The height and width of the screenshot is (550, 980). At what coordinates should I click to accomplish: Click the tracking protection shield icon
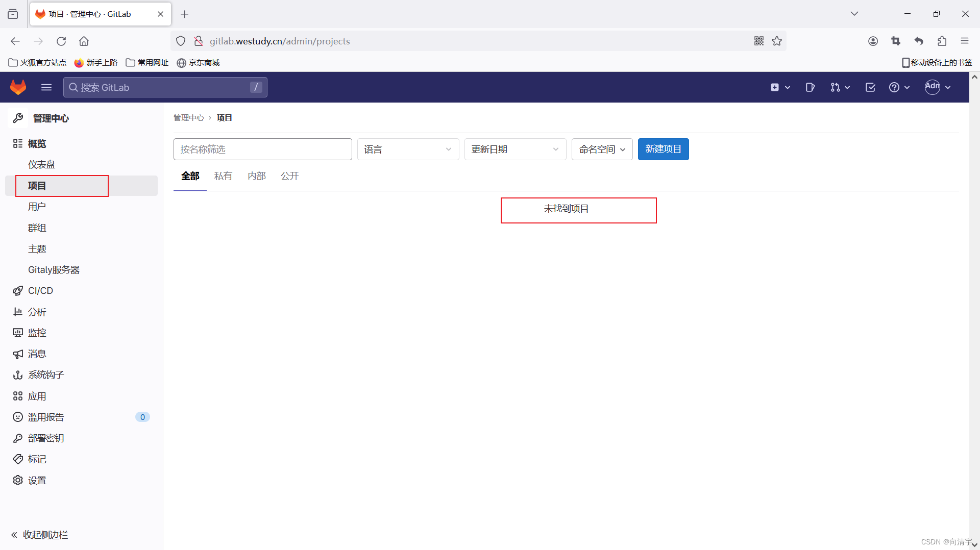pyautogui.click(x=181, y=41)
